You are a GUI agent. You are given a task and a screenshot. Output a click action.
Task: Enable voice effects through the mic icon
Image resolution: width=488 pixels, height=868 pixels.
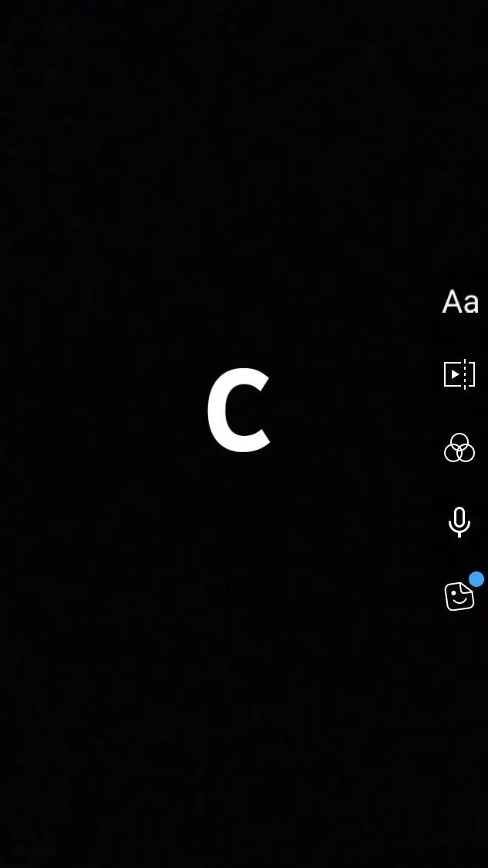459,521
